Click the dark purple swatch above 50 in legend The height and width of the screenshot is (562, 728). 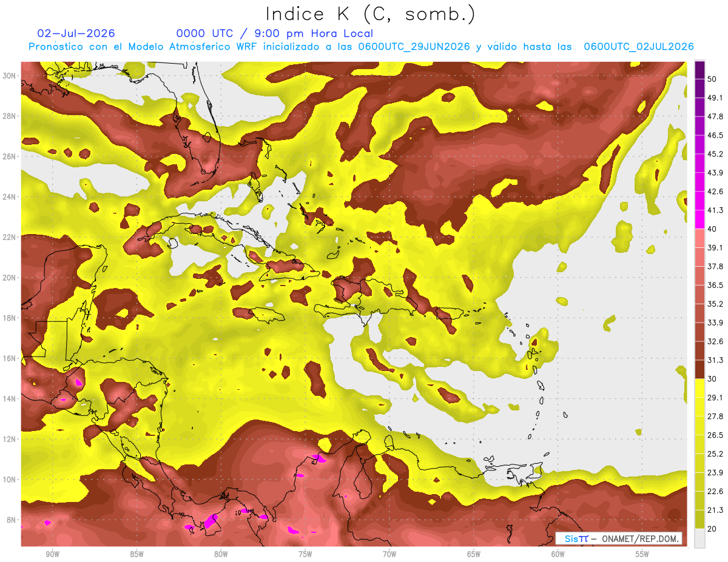pyautogui.click(x=699, y=70)
